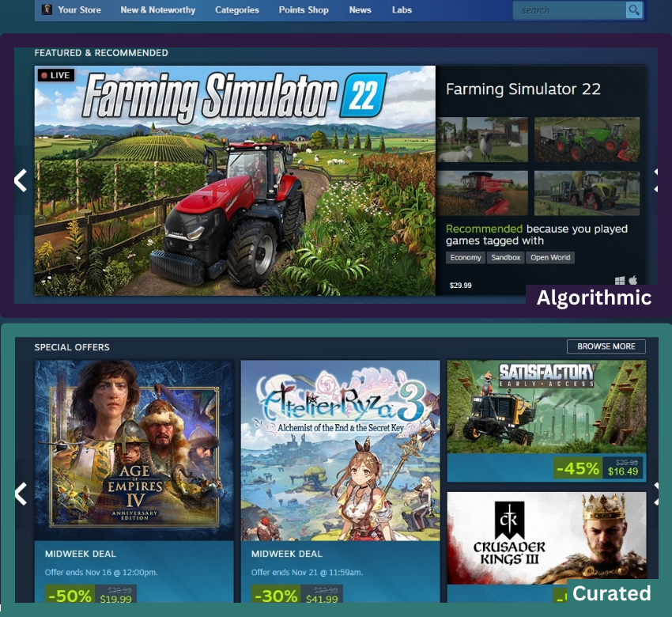Open the user avatar next to Your Store
The width and height of the screenshot is (672, 617).
point(47,9)
